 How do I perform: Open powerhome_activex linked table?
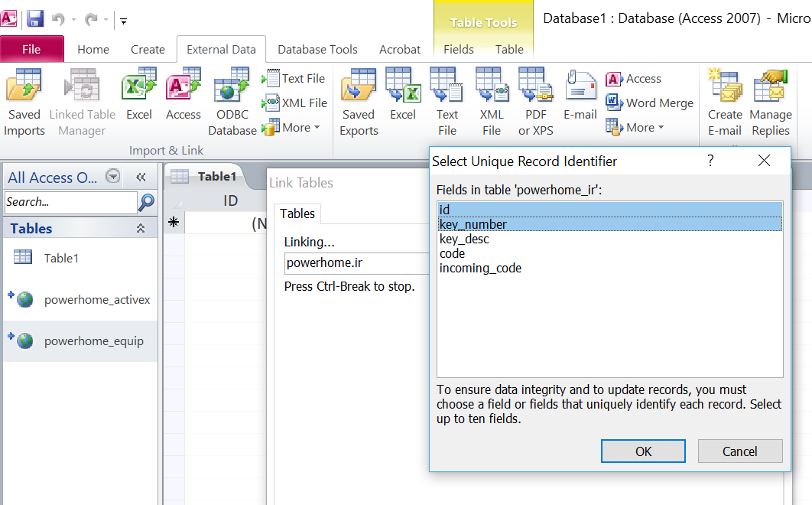coord(97,300)
